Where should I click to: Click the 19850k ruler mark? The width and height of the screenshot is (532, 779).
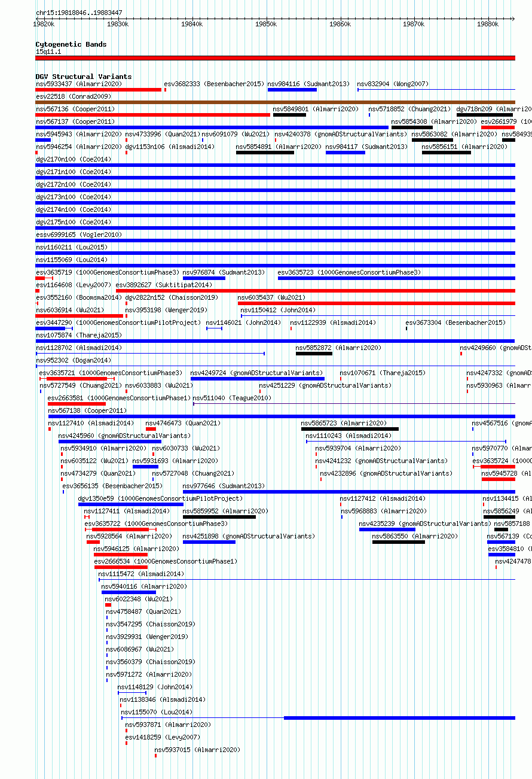[x=265, y=24]
